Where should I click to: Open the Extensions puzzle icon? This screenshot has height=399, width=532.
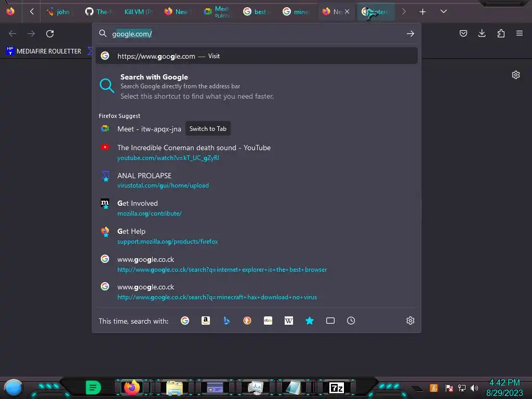pos(501,33)
